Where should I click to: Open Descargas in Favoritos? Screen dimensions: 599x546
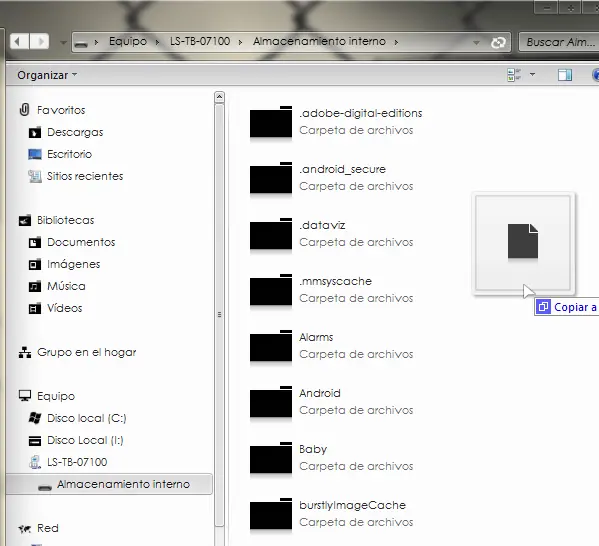(x=75, y=132)
